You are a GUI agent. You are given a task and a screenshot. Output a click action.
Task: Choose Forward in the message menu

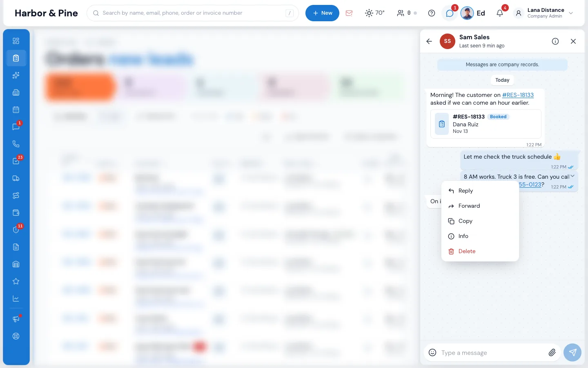tap(480, 206)
